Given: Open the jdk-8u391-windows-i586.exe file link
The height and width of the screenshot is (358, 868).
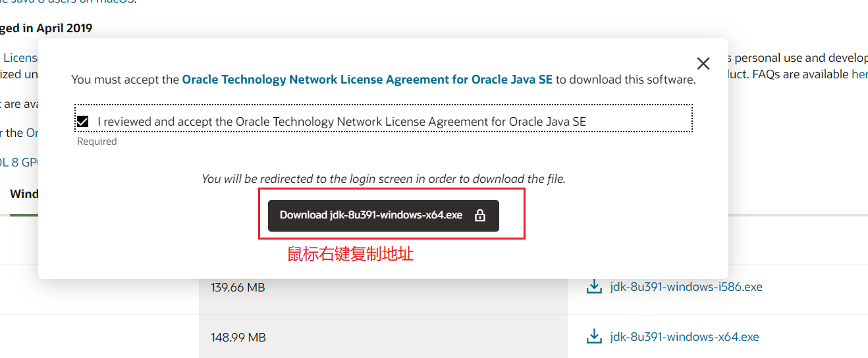Looking at the screenshot, I should click(x=686, y=287).
